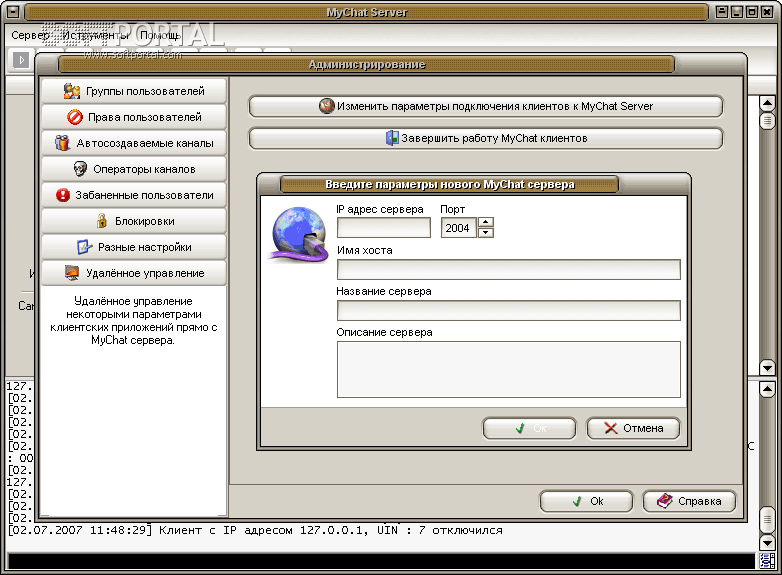The width and height of the screenshot is (782, 575).
Task: Click the checklist settings icon
Action: [84, 246]
